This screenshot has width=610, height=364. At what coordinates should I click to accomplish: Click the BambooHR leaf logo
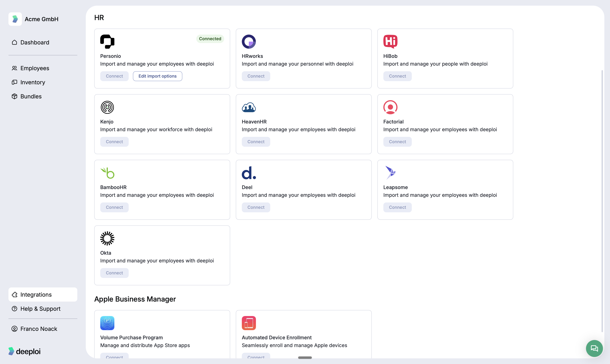(107, 173)
